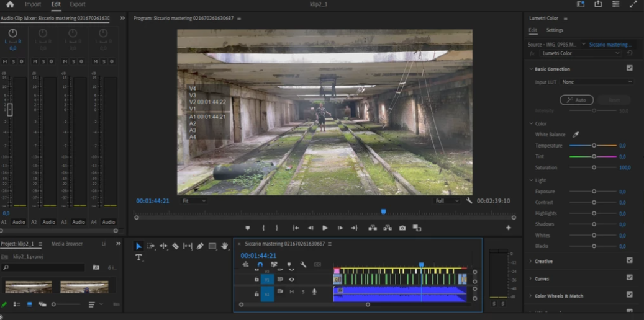Image resolution: width=644 pixels, height=320 pixels.
Task: Select the Pen tool in the tools panel
Action: coord(200,246)
